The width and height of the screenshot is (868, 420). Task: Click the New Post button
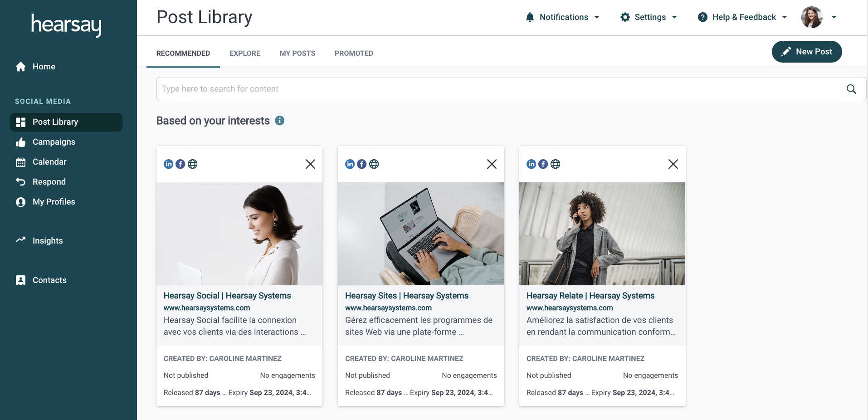[x=807, y=52]
